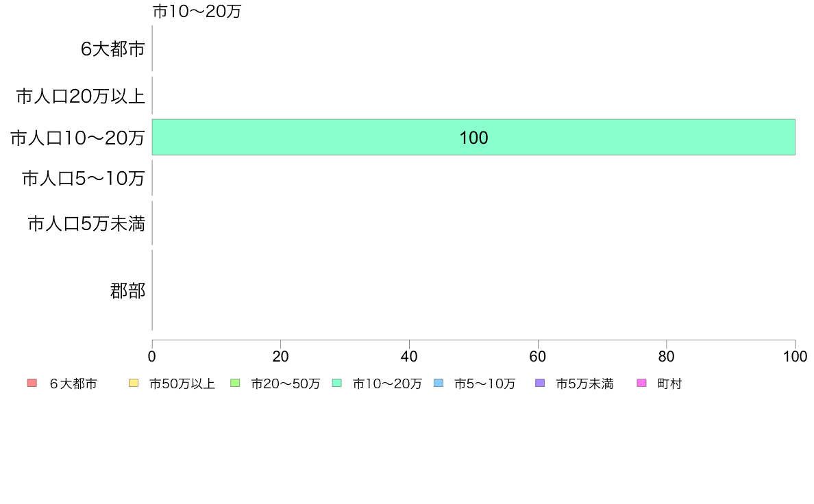This screenshot has width=814, height=504.
Task: Click the pink 町村 legend swatch
Action: (x=641, y=383)
